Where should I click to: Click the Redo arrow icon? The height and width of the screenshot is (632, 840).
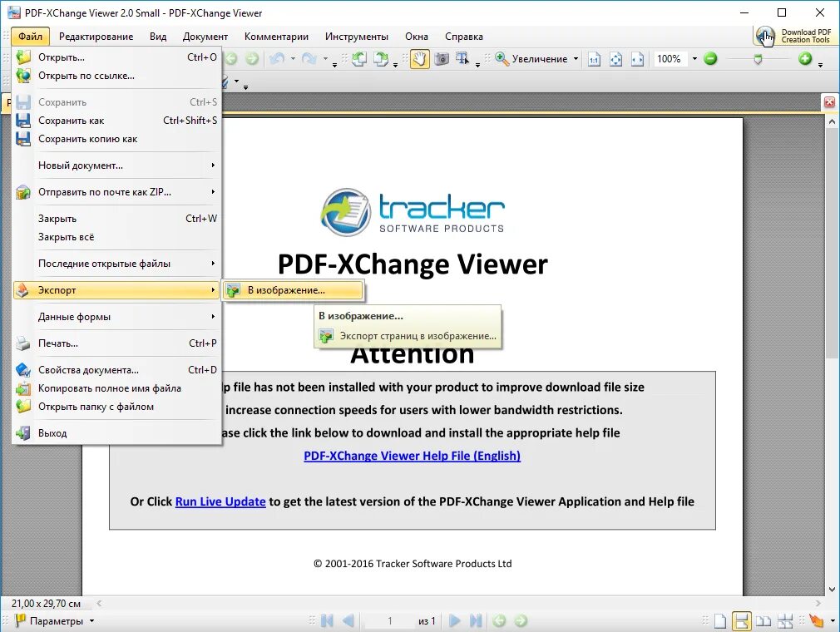click(x=309, y=59)
